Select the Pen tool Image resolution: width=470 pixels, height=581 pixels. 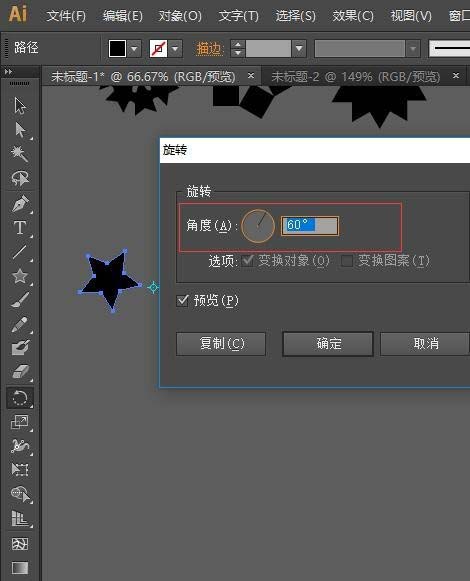20,203
